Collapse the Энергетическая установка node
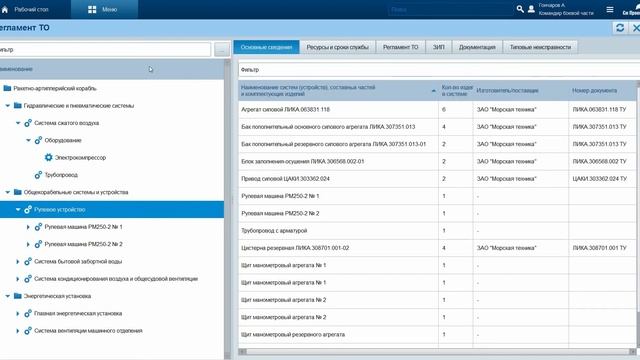Image resolution: width=640 pixels, height=360 pixels. (x=7, y=296)
